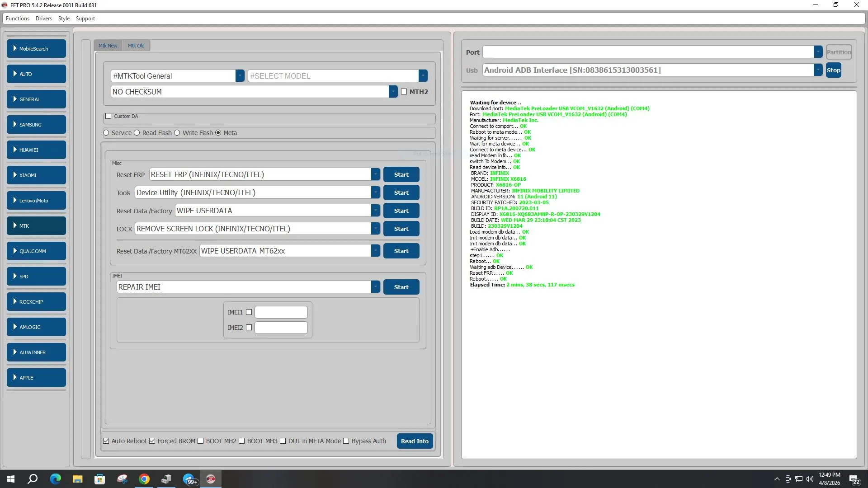This screenshot has height=488, width=868.
Task: Open the Windows Start menu
Action: pos(11,479)
